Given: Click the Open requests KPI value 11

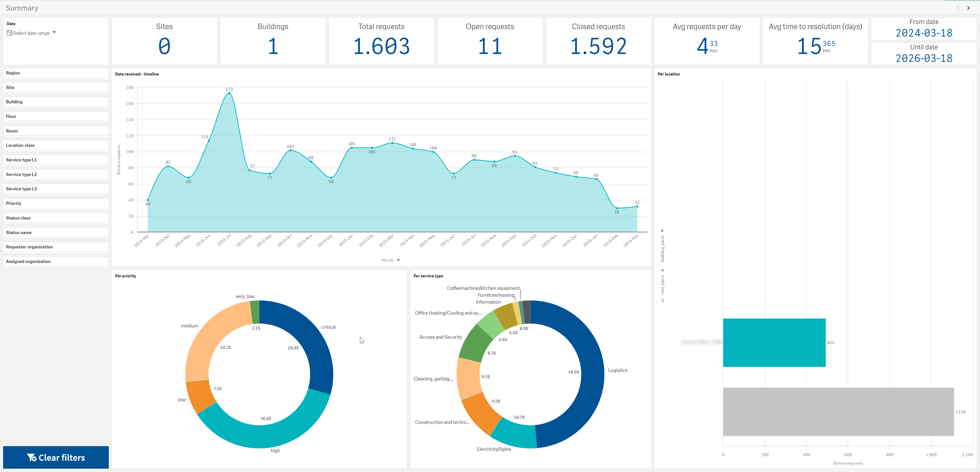Looking at the screenshot, I should click(x=490, y=46).
